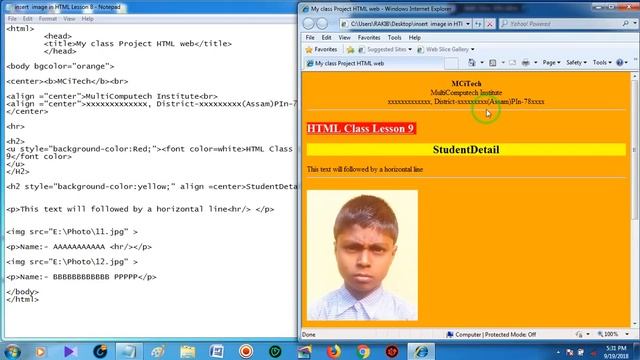Open the Paint palette icon in the taskbar

pyautogui.click(x=158, y=351)
